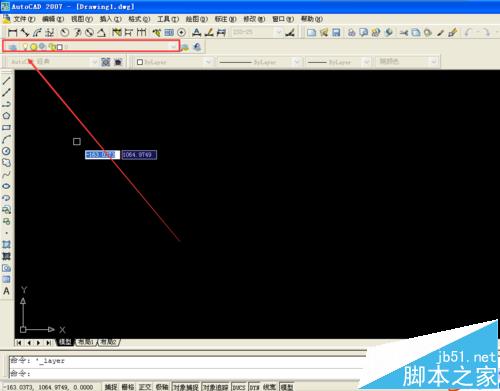Open the plot style dropdown
This screenshot has height=391, width=500.
tap(434, 62)
